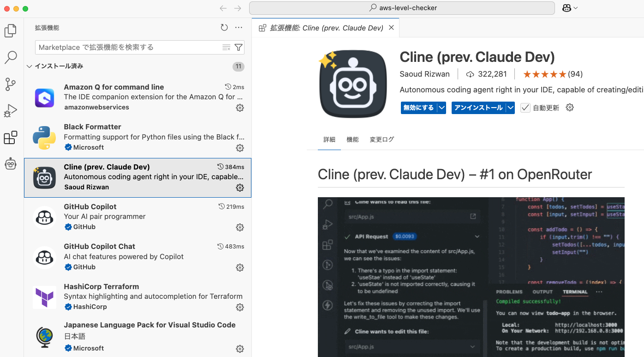Go back using the title bar arrow
This screenshot has width=644, height=357.
point(223,8)
